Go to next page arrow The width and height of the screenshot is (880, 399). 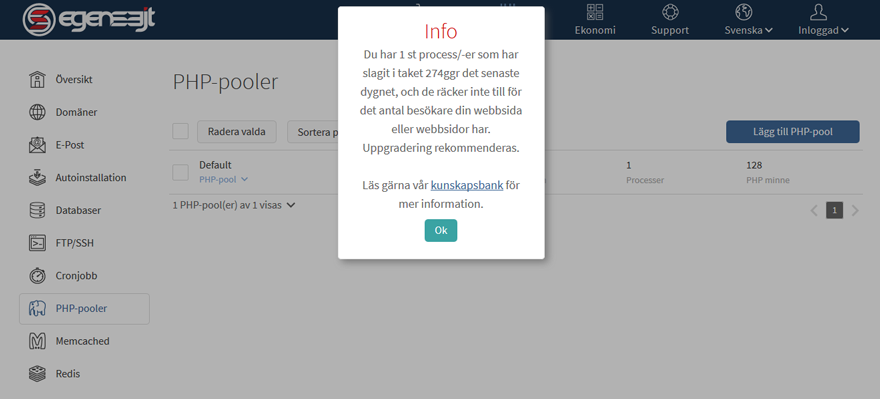pyautogui.click(x=855, y=211)
